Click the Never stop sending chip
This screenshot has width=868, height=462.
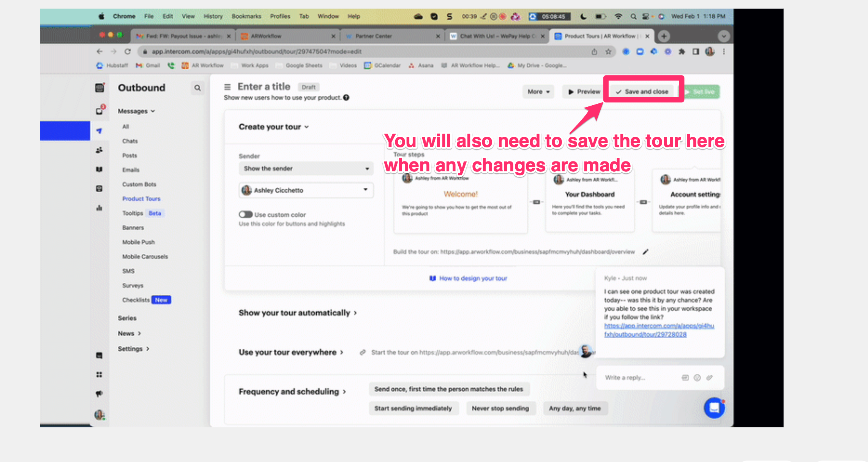[x=500, y=408]
